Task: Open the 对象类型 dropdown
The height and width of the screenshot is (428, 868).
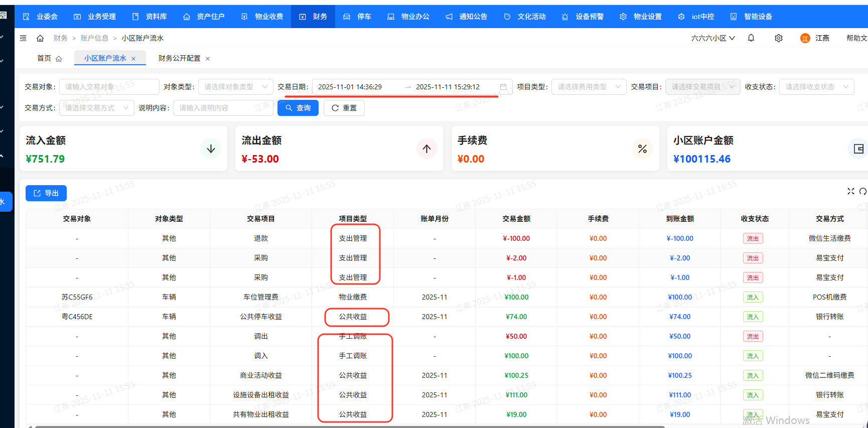Action: tap(235, 87)
